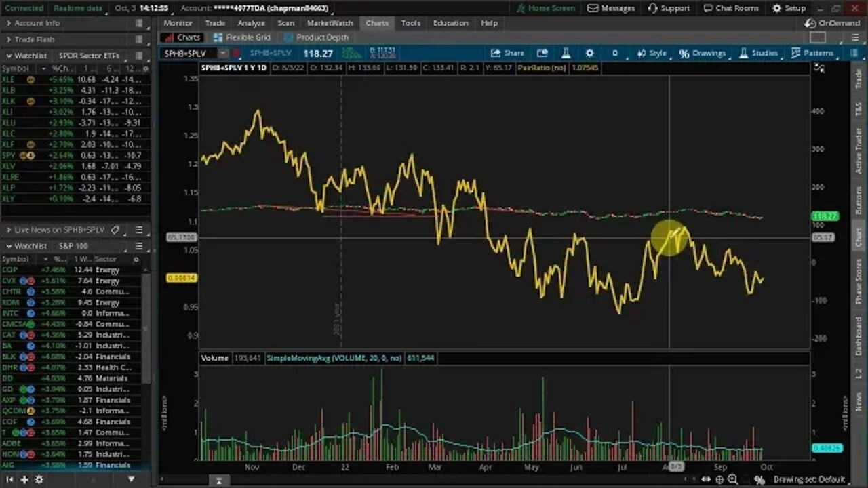Choose SPDR Sector ETFs watchlist selector
Viewport: 868px width, 488px height.
click(90, 56)
